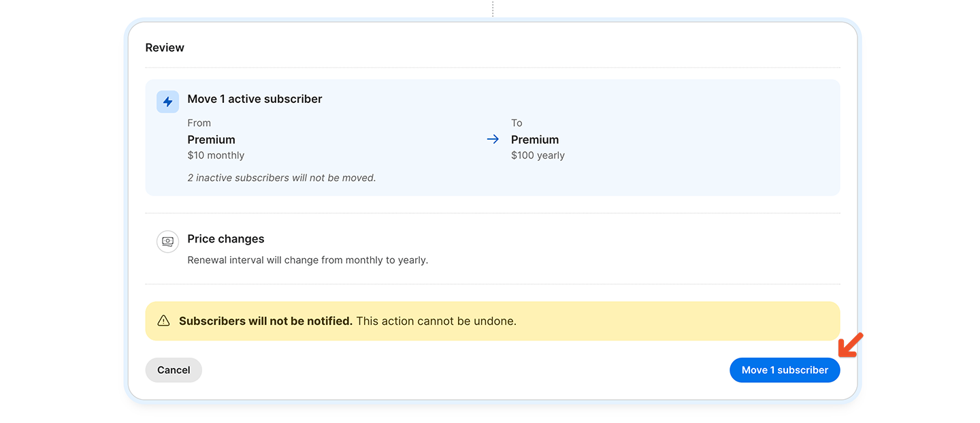Click 'Move 1 active subscriber' heading

tap(255, 99)
